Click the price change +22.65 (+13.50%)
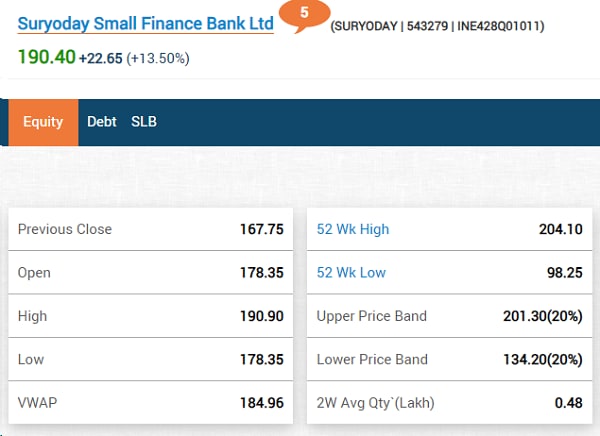 click(x=135, y=58)
